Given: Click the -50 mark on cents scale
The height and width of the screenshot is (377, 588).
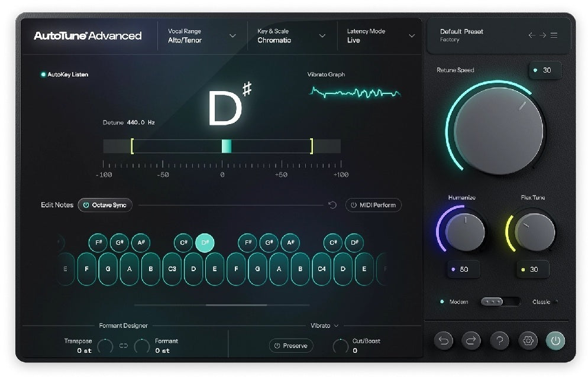Looking at the screenshot, I should tap(163, 175).
